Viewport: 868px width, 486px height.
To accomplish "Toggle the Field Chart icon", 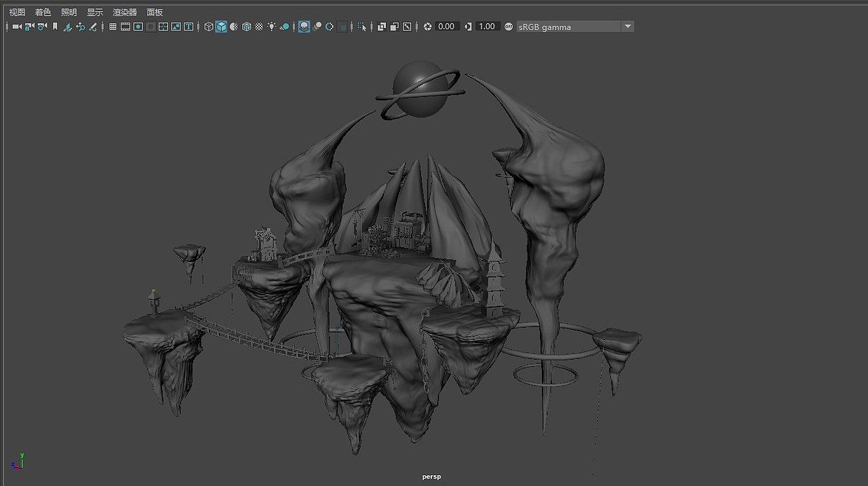I will click(x=163, y=26).
